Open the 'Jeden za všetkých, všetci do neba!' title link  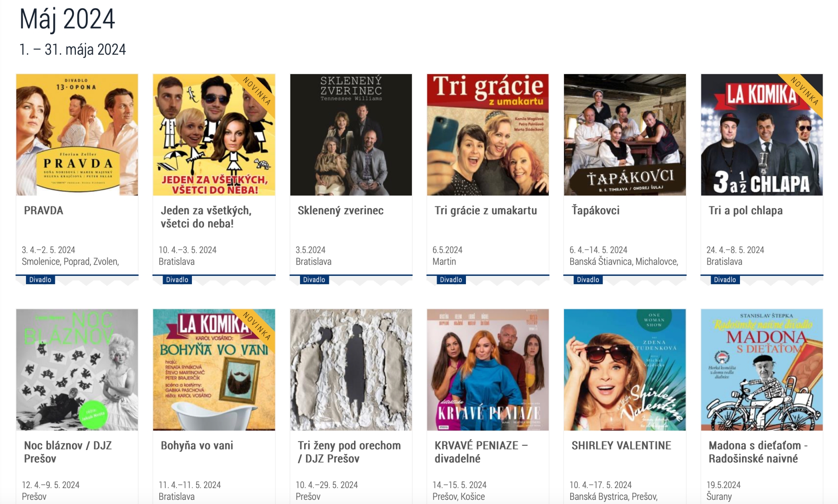[206, 217]
